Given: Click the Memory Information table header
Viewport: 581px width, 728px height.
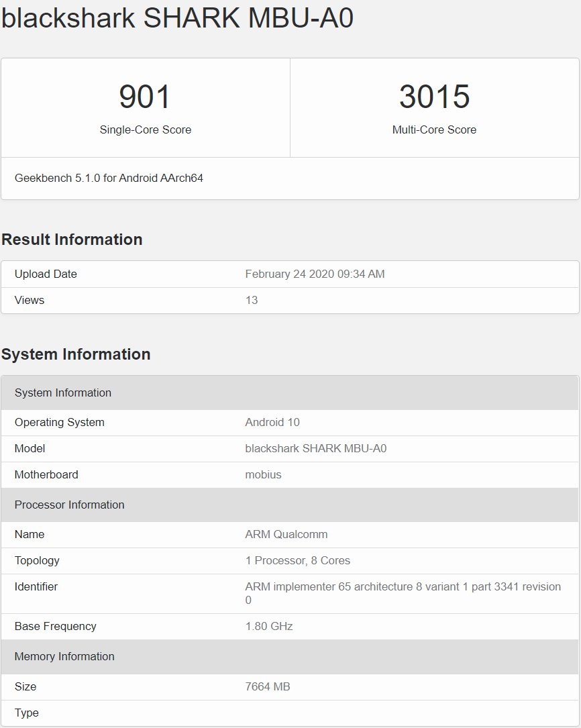Looking at the screenshot, I should pyautogui.click(x=290, y=656).
